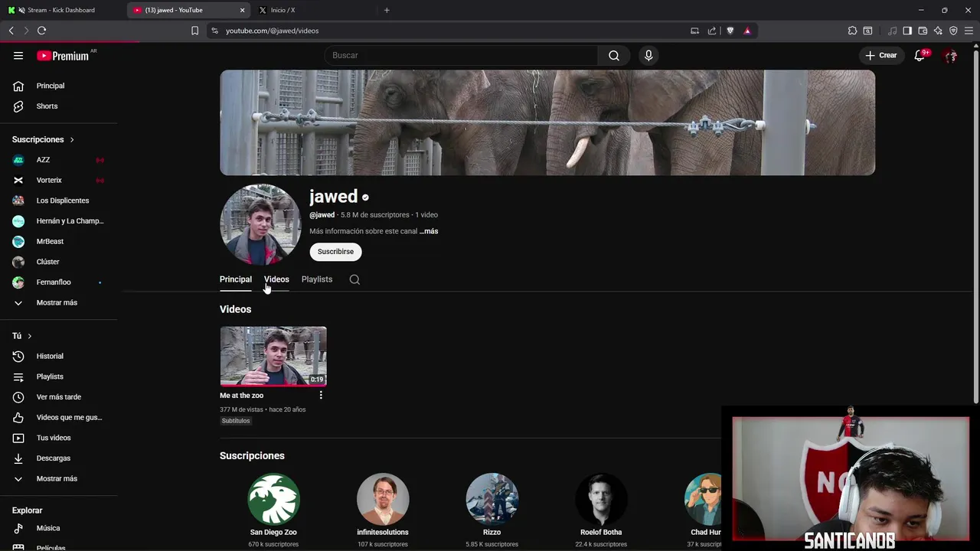Close the jawed YouTube browser tab
The width and height of the screenshot is (980, 551).
click(x=243, y=10)
